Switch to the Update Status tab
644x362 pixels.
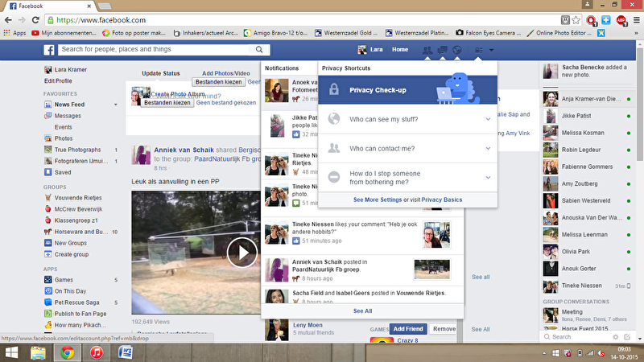click(x=161, y=74)
